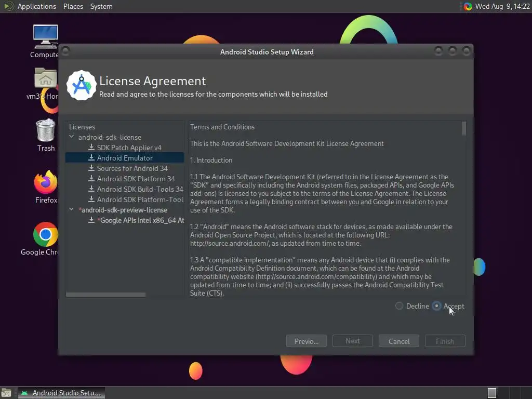This screenshot has height=399, width=532.
Task: Open the vm3's Home folder icon
Action: [46, 78]
